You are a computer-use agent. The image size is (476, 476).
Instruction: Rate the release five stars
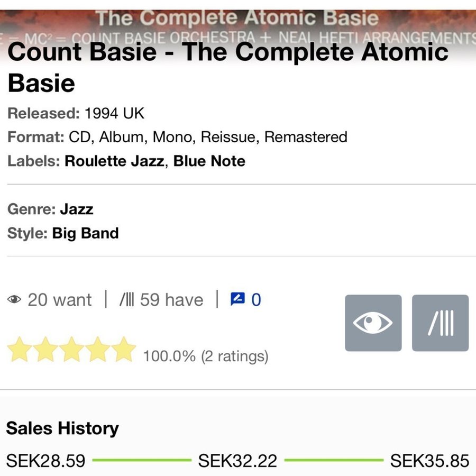(124, 350)
